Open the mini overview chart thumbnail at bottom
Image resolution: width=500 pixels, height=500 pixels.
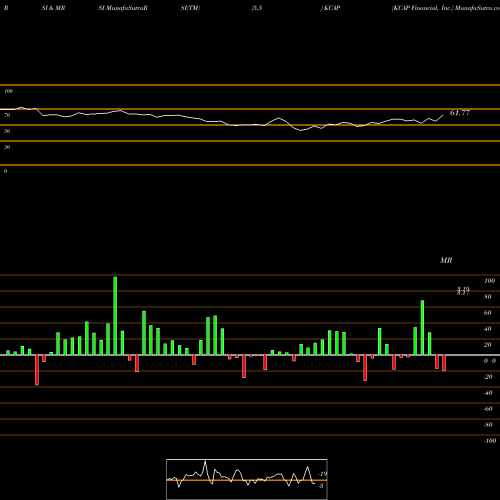247,479
